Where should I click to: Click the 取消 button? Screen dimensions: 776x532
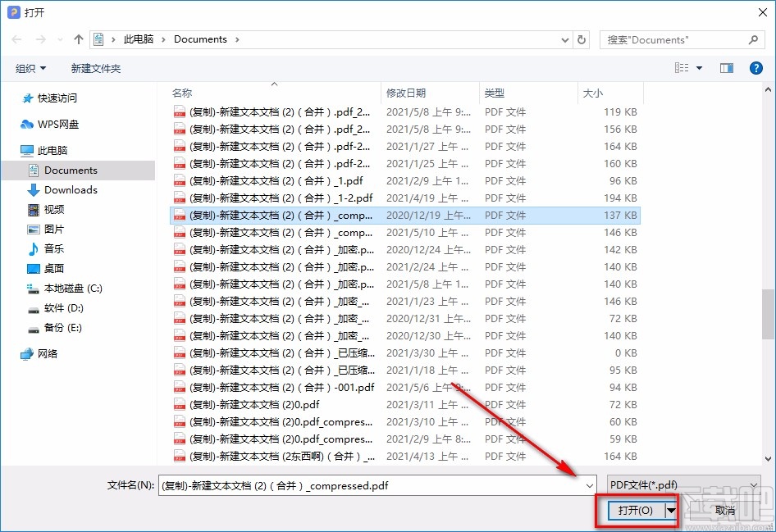pos(725,510)
